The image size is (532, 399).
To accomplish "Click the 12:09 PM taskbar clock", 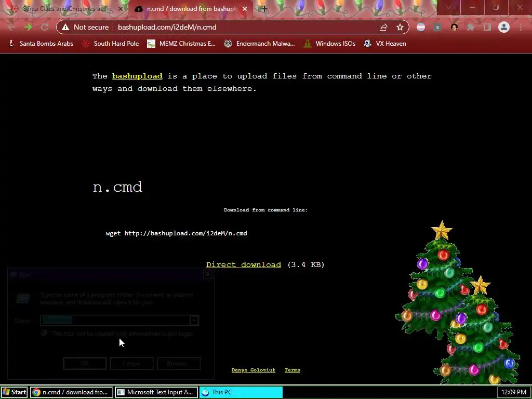I will tap(514, 392).
